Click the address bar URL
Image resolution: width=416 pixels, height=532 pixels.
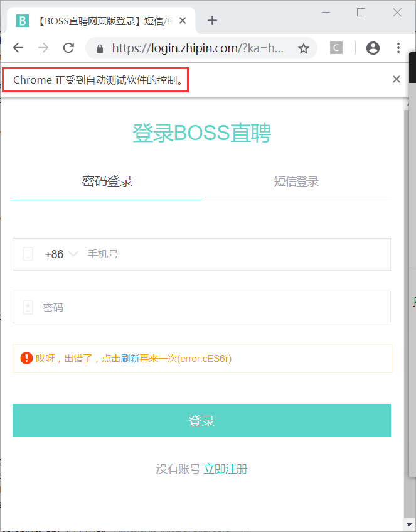pos(198,48)
